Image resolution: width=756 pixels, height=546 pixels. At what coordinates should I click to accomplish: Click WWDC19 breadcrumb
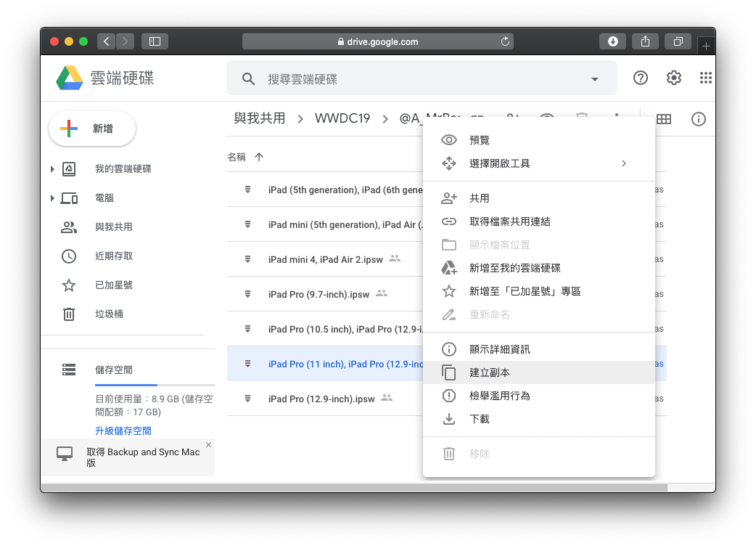pos(342,118)
